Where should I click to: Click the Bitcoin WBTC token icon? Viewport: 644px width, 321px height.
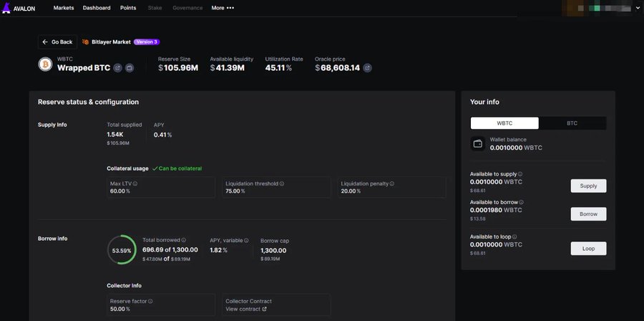45,64
